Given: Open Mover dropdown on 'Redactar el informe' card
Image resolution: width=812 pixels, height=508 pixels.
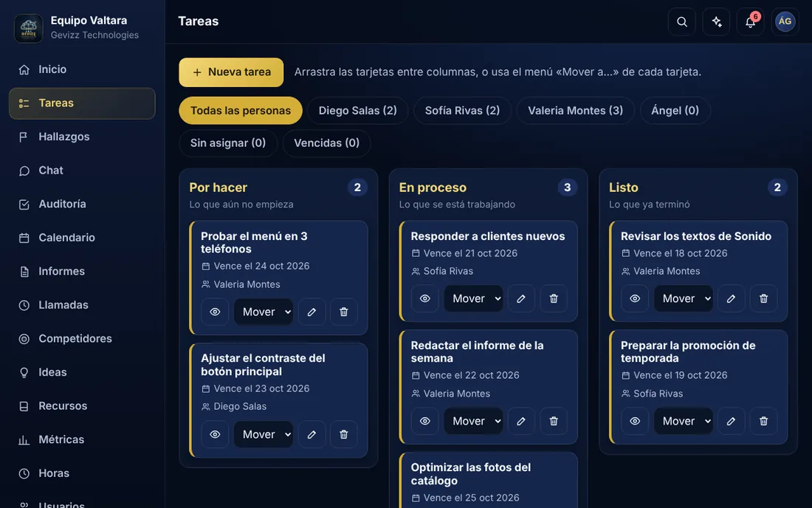Looking at the screenshot, I should [x=473, y=421].
